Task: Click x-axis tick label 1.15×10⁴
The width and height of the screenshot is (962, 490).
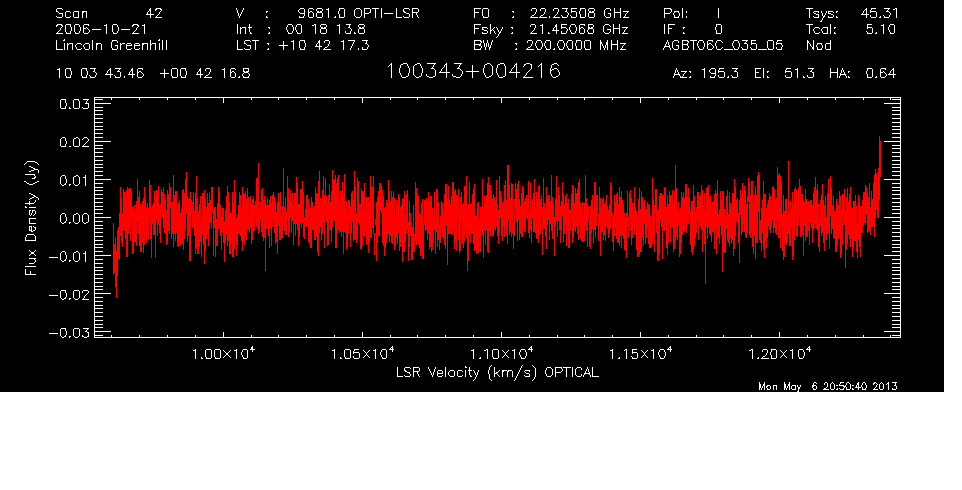Action: point(641,353)
